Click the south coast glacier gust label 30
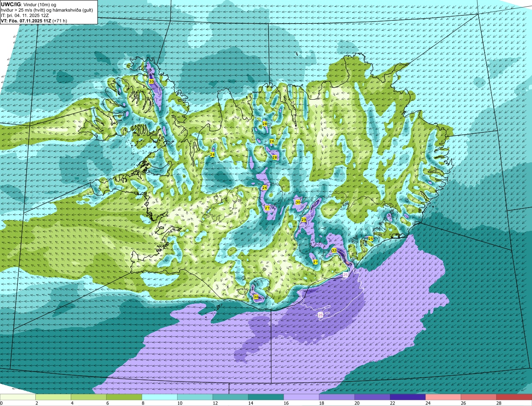This screenshot has height=406, width=532. coord(256,297)
